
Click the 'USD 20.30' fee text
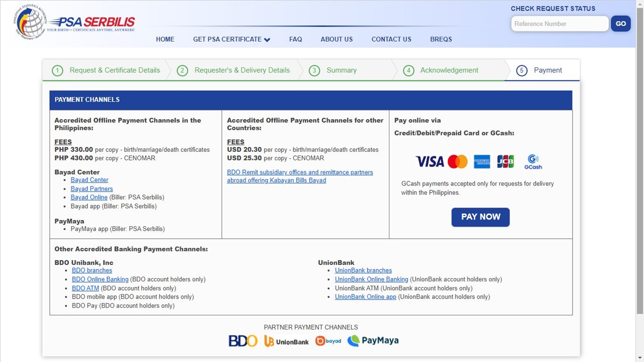click(x=244, y=149)
